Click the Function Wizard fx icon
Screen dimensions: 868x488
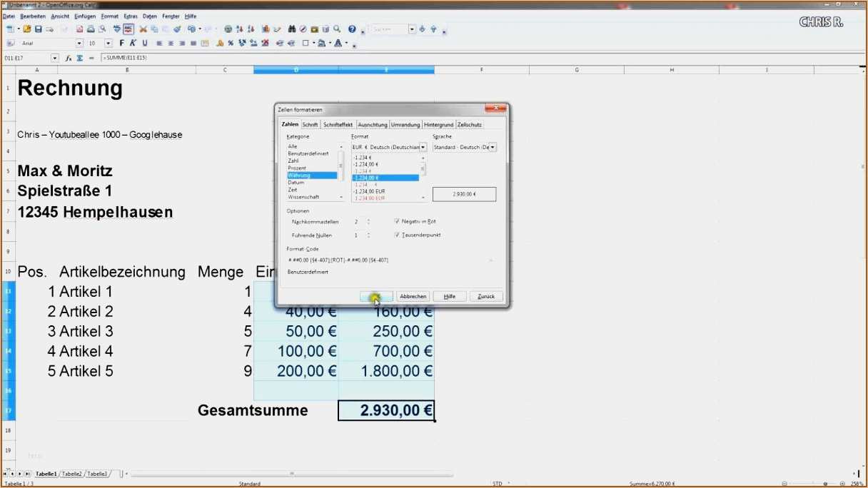pos(69,58)
